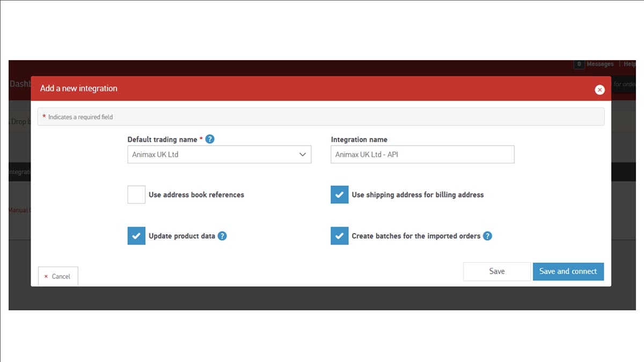Uncheck Create batches for the imported orders

(340, 235)
